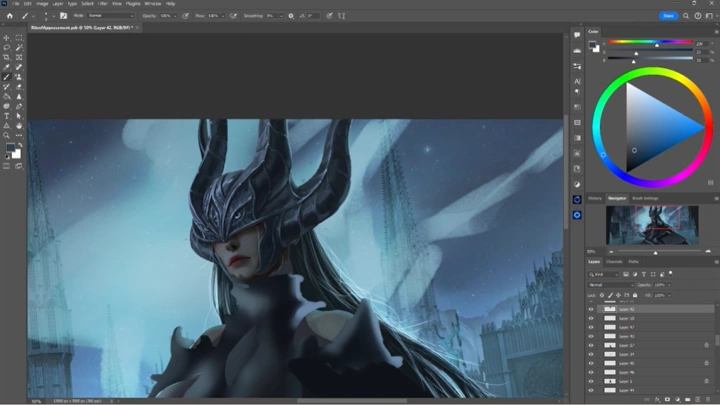Open brush Opacity dropdown arrow

pyautogui.click(x=175, y=16)
